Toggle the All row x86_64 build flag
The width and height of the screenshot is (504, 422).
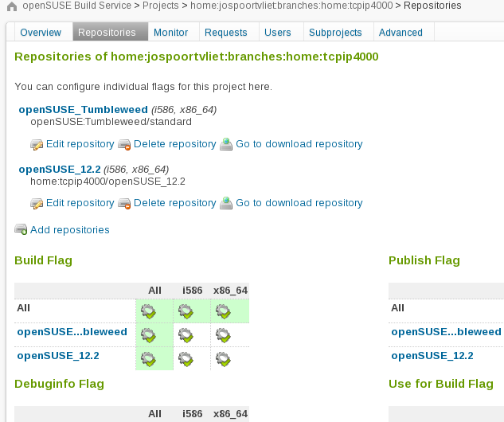coord(223,311)
